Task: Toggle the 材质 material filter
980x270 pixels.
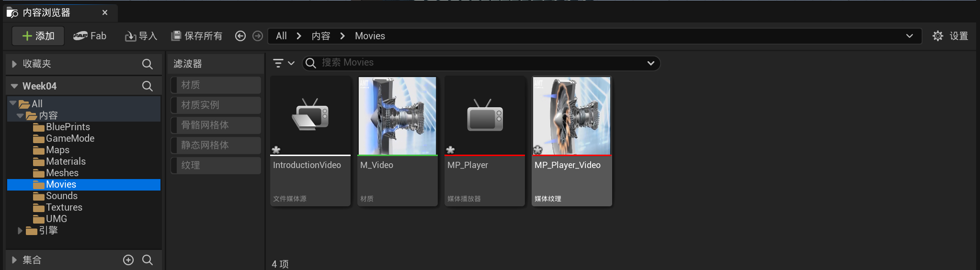Action: point(216,85)
